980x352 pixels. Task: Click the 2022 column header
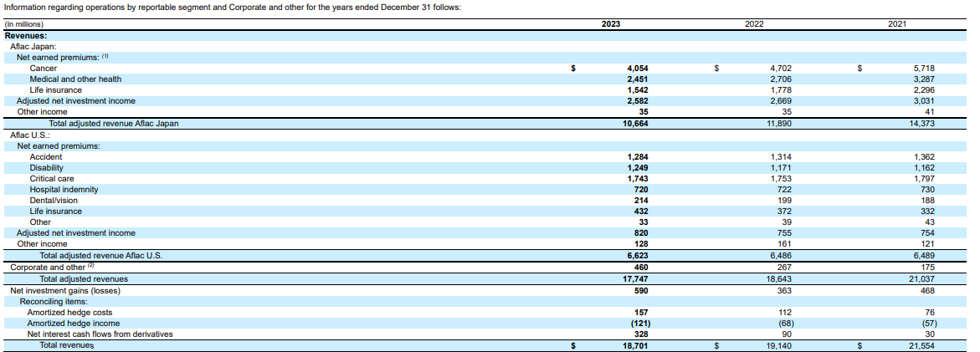(754, 24)
